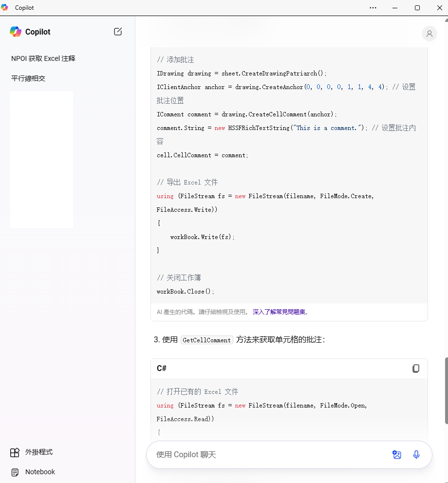Maximize the Copilot window
448x483 pixels.
417,8
